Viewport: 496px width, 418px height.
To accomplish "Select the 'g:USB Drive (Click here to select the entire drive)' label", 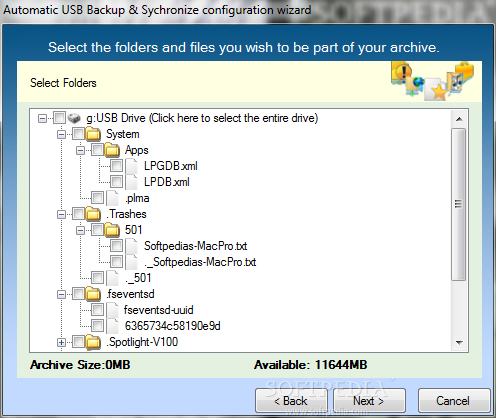I will (202, 118).
